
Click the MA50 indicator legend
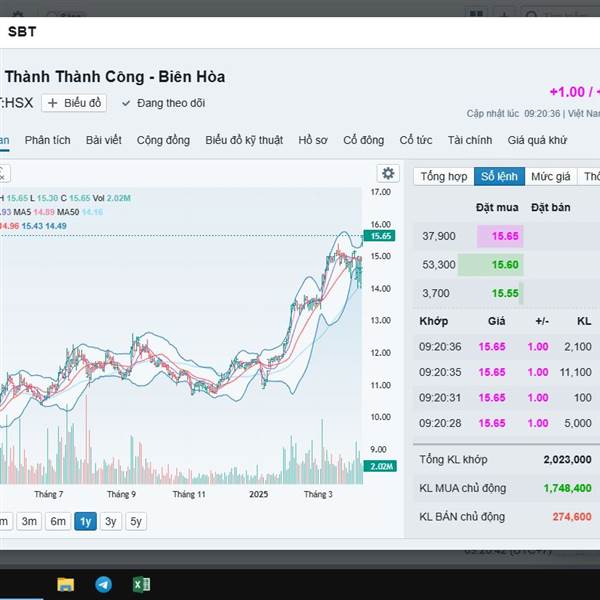click(x=80, y=212)
